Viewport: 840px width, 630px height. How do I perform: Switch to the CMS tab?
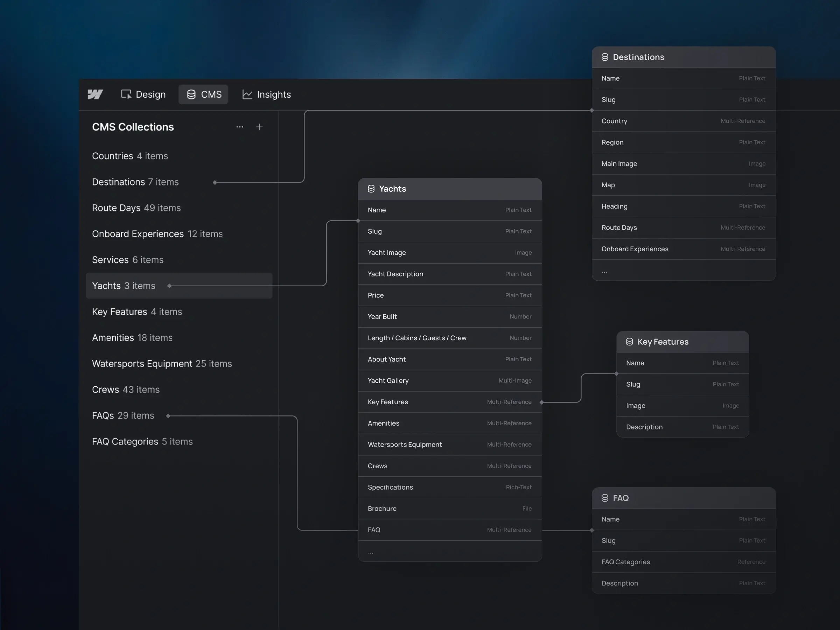click(x=204, y=94)
